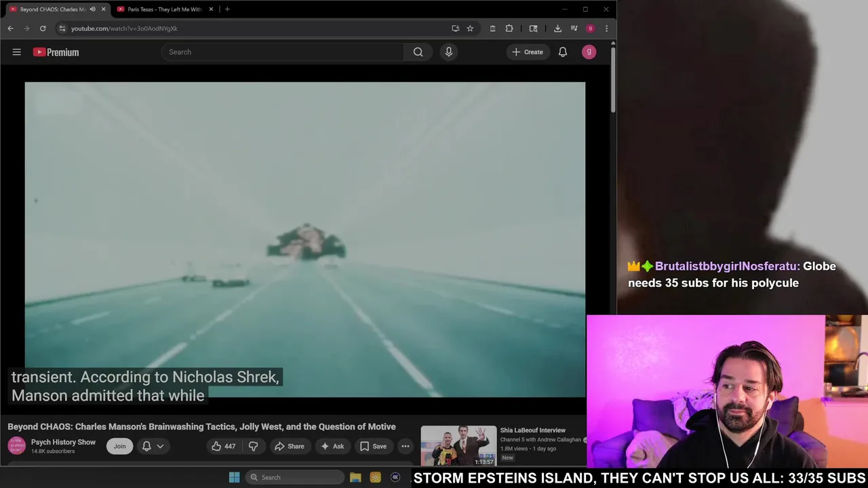Click the video player to pause
The width and height of the screenshot is (868, 488).
[305, 239]
